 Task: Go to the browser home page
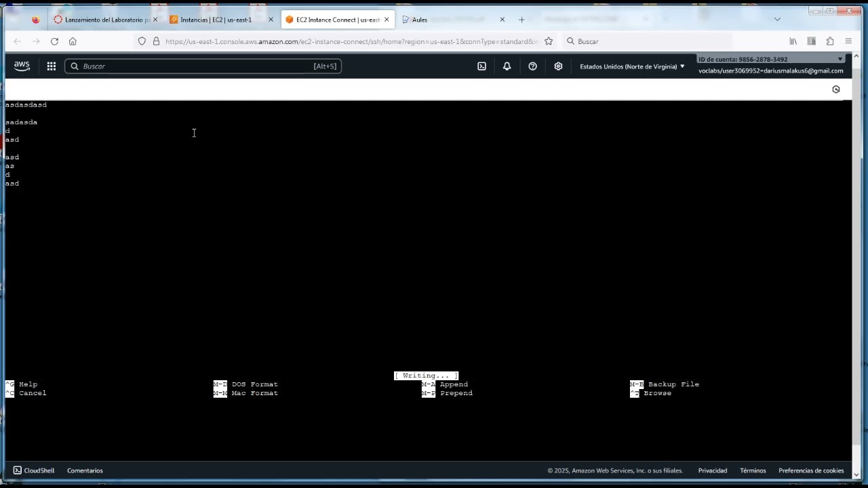point(73,41)
